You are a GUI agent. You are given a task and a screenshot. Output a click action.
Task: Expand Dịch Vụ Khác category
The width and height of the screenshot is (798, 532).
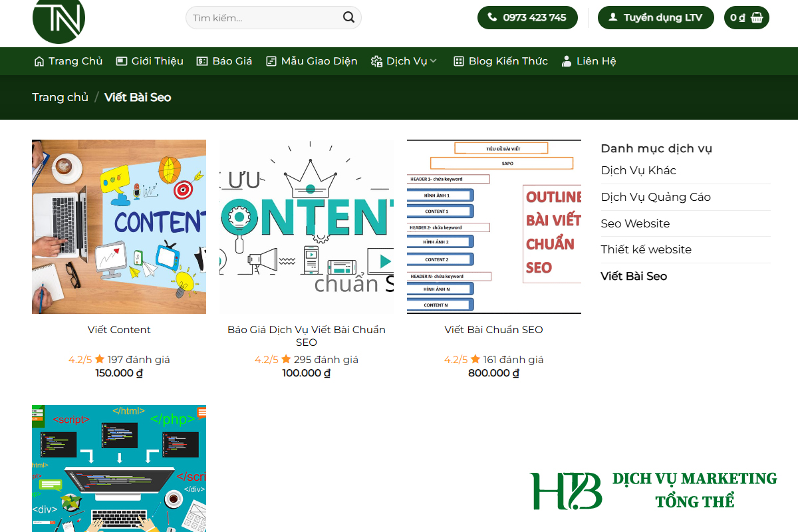point(638,170)
